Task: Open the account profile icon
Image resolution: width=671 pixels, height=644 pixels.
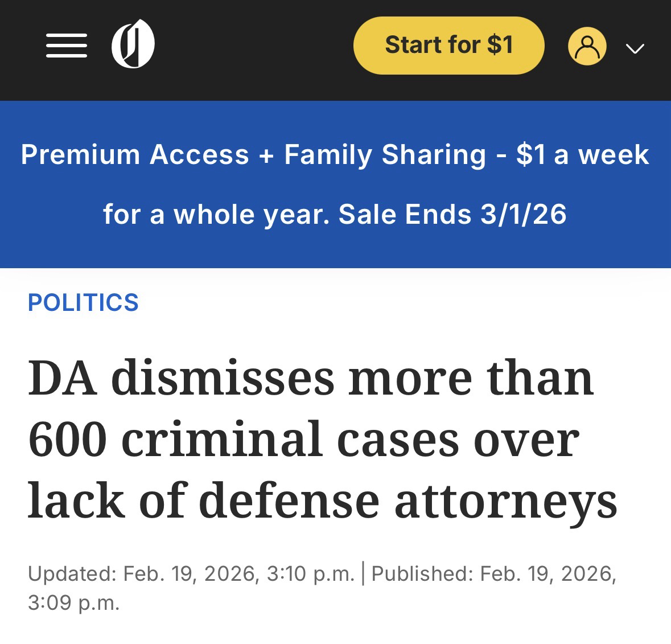Action: pos(587,46)
